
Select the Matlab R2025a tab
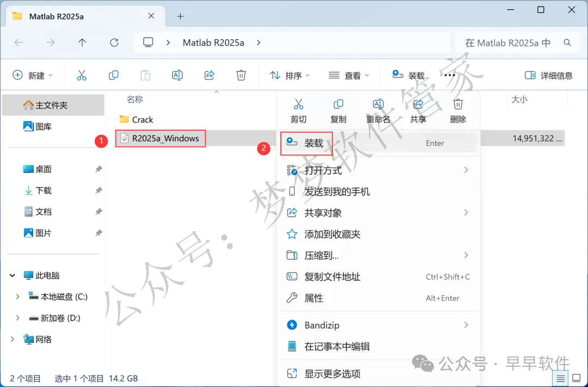(x=85, y=16)
